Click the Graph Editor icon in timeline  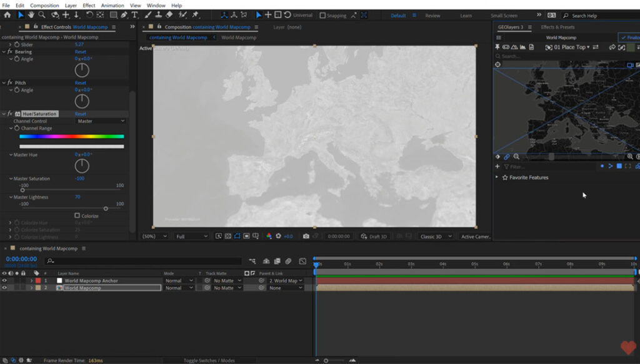coord(302,261)
